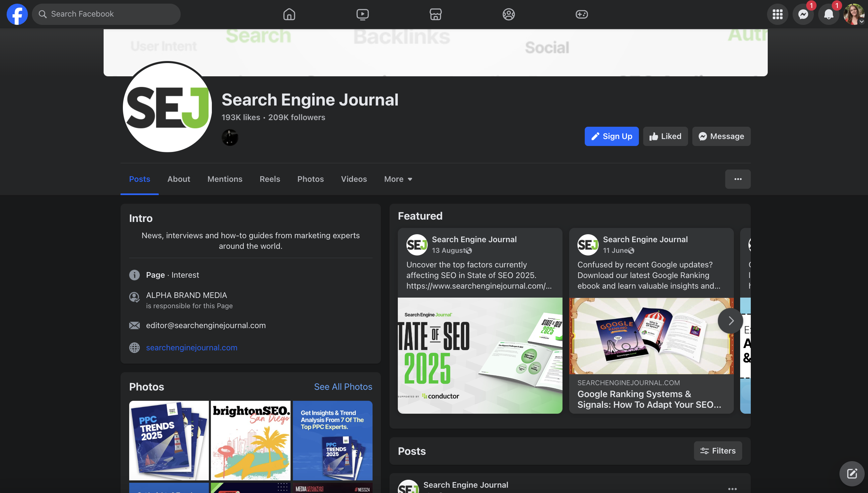Open the Notifications bell icon

[x=829, y=14]
